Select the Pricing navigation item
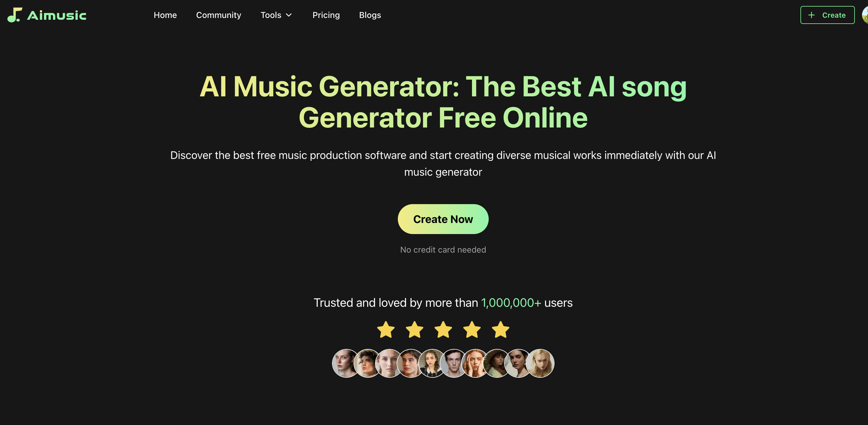The image size is (868, 425). (x=325, y=15)
